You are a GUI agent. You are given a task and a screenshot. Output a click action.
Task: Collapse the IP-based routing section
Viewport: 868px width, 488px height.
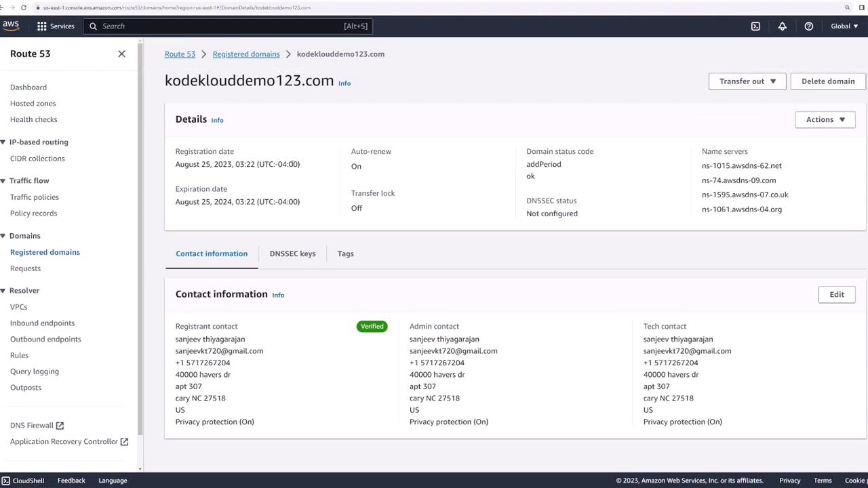coord(3,142)
